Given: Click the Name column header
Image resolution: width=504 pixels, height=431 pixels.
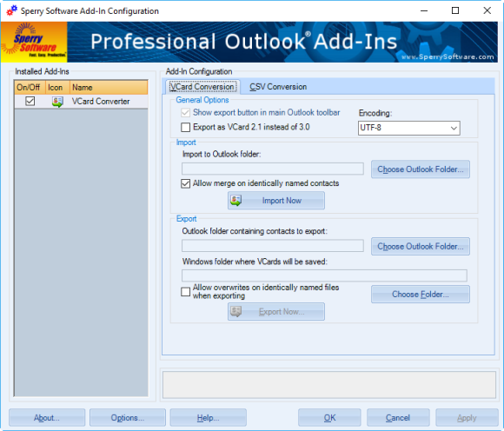Looking at the screenshot, I should tap(109, 88).
